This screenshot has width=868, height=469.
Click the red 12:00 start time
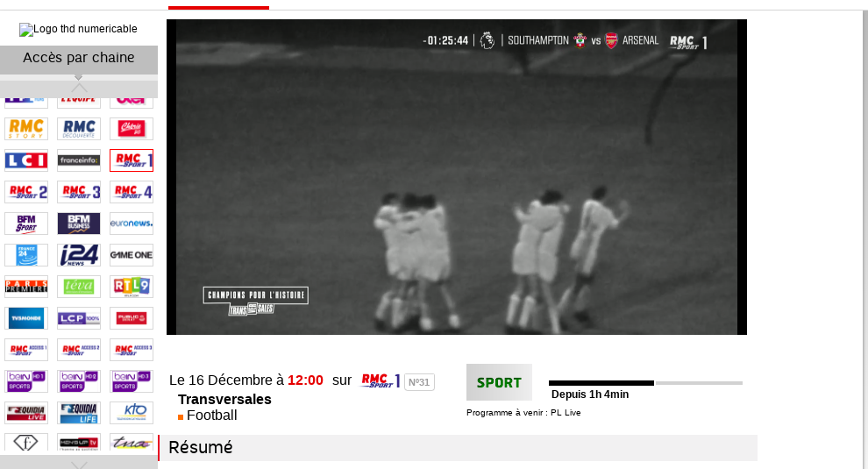305,380
